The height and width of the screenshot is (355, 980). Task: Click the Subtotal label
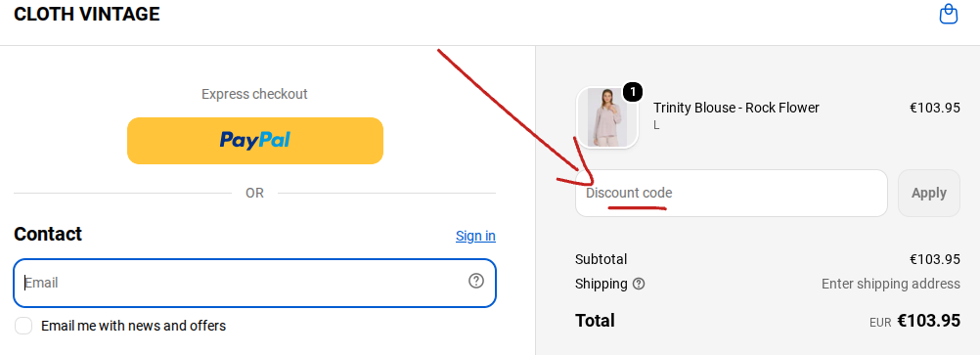coord(601,259)
